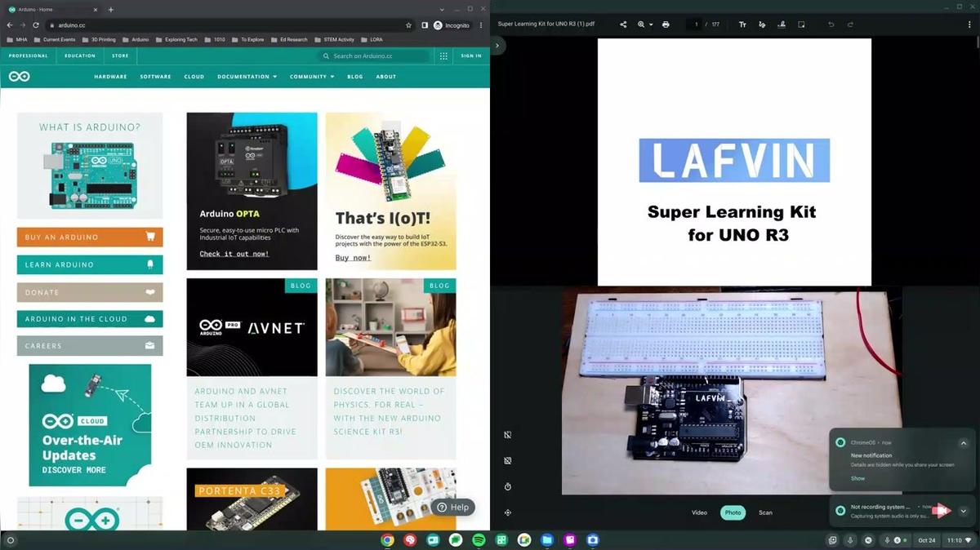Close the Arduino - Home tab

pyautogui.click(x=96, y=10)
